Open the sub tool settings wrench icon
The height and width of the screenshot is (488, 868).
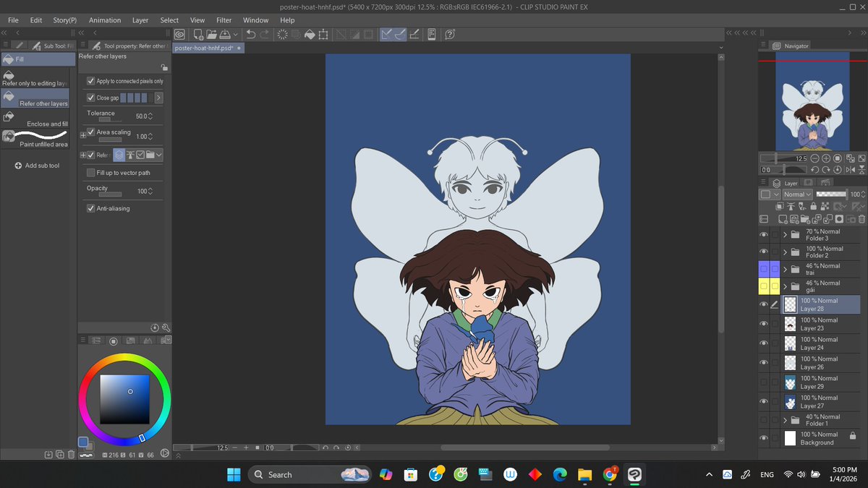(x=166, y=328)
